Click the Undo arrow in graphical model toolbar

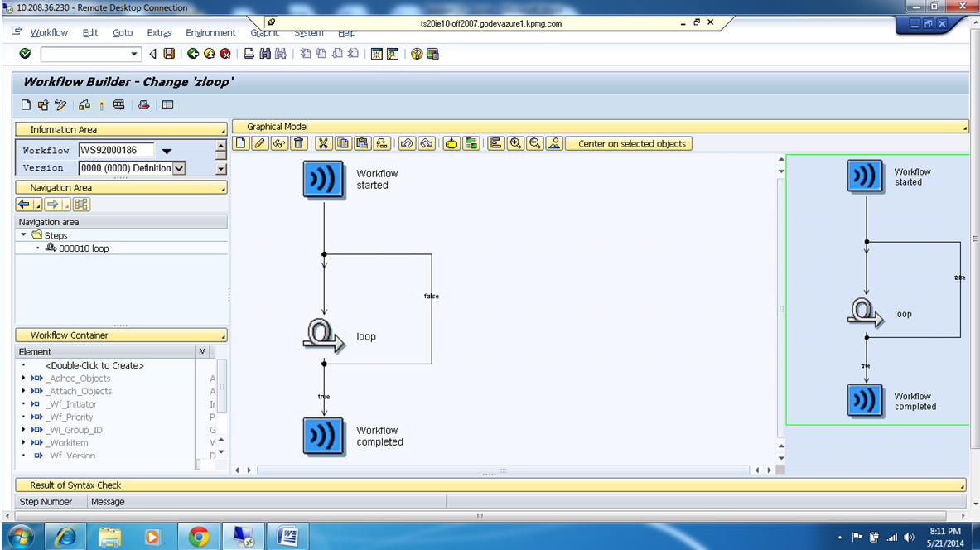[x=408, y=142]
